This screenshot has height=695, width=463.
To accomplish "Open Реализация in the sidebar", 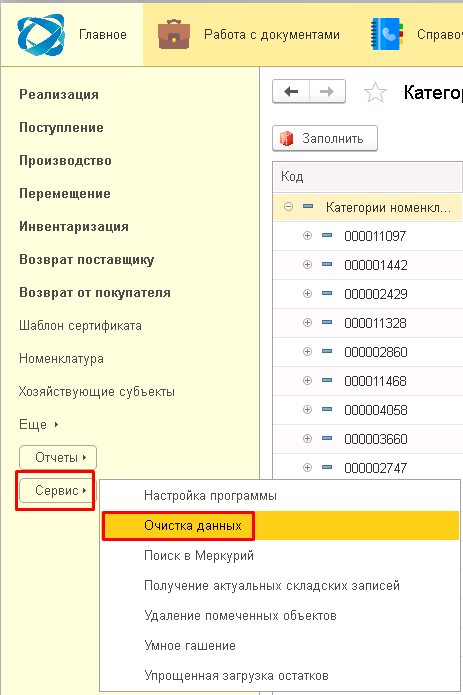I will [x=59, y=94].
